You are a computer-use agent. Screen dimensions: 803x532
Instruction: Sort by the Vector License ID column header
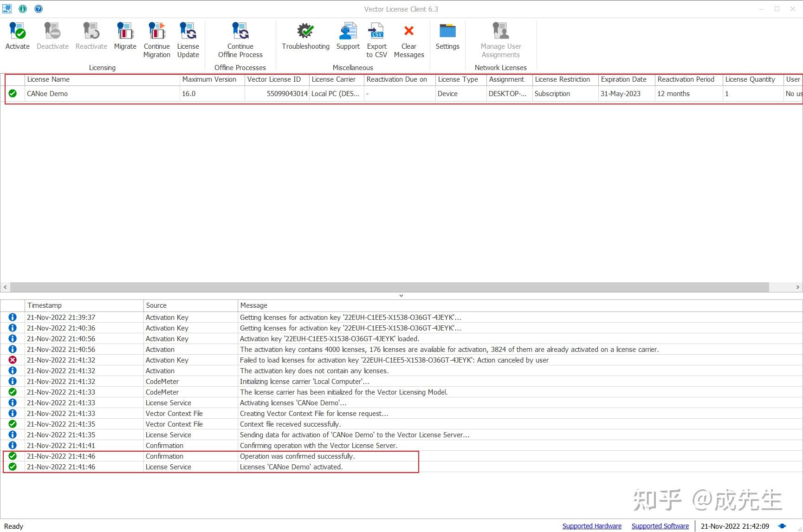pos(277,79)
